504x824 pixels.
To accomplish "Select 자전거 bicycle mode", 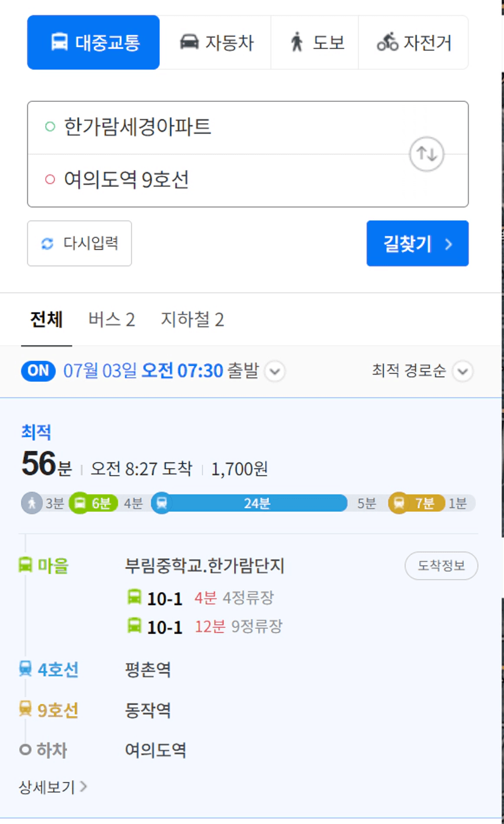I will point(413,43).
